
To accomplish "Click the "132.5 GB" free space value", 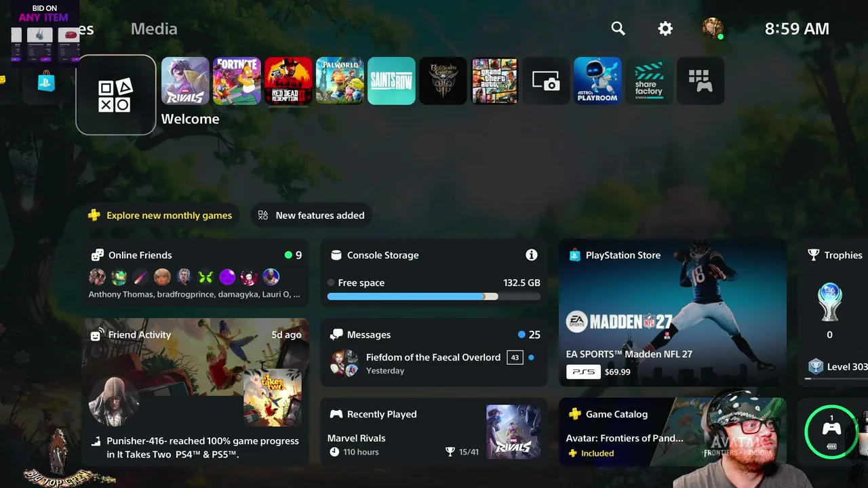I will pos(521,283).
